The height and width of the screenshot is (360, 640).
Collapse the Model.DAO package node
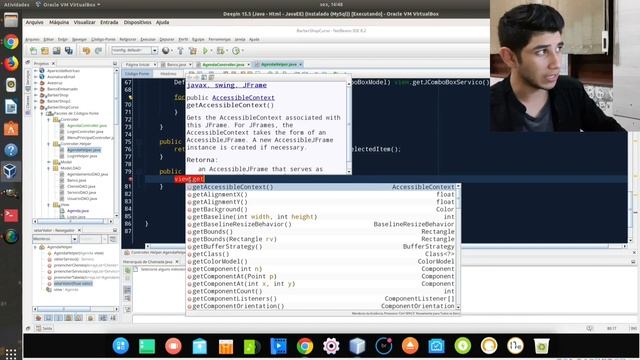pyautogui.click(x=49, y=168)
